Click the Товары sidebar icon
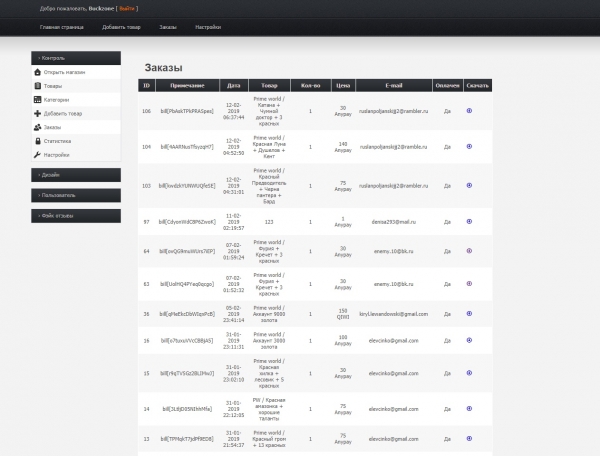 click(38, 86)
